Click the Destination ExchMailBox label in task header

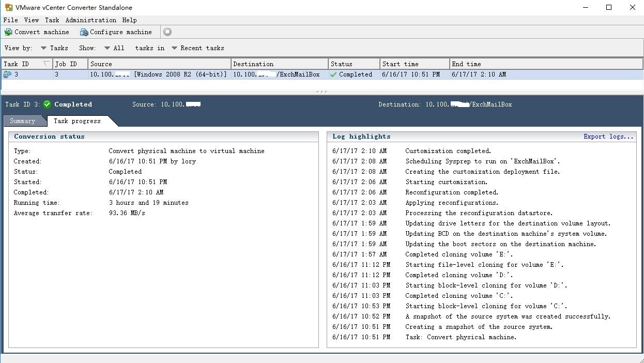click(445, 104)
